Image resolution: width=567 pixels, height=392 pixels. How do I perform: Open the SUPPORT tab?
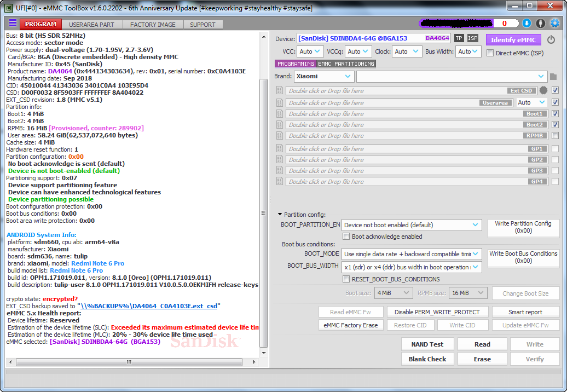click(x=202, y=25)
